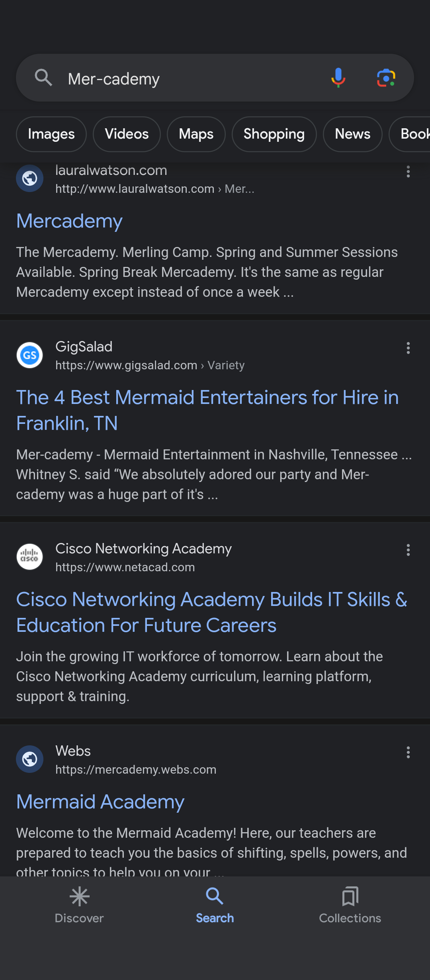Open more options for GigSalad result
This screenshot has height=980, width=430.
point(408,348)
